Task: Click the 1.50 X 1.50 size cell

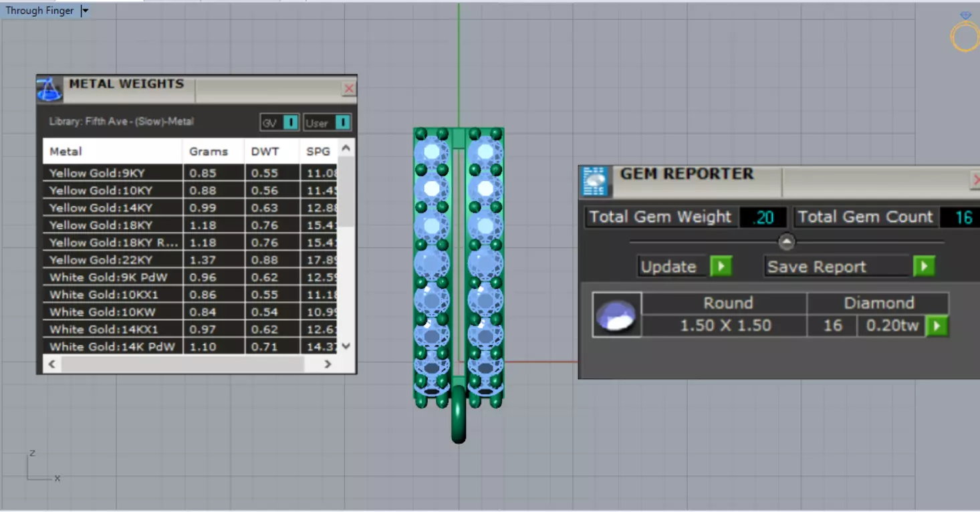Action: pyautogui.click(x=725, y=326)
